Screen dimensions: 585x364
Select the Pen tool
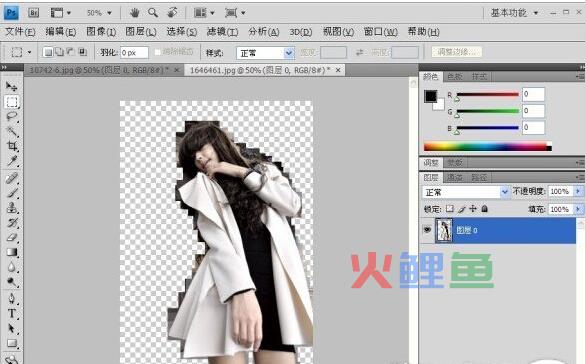(x=12, y=299)
